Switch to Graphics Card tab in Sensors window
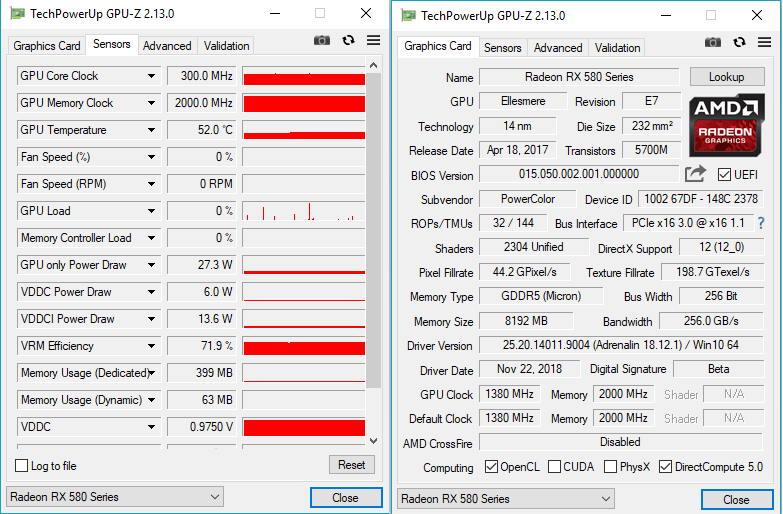 coord(46,46)
